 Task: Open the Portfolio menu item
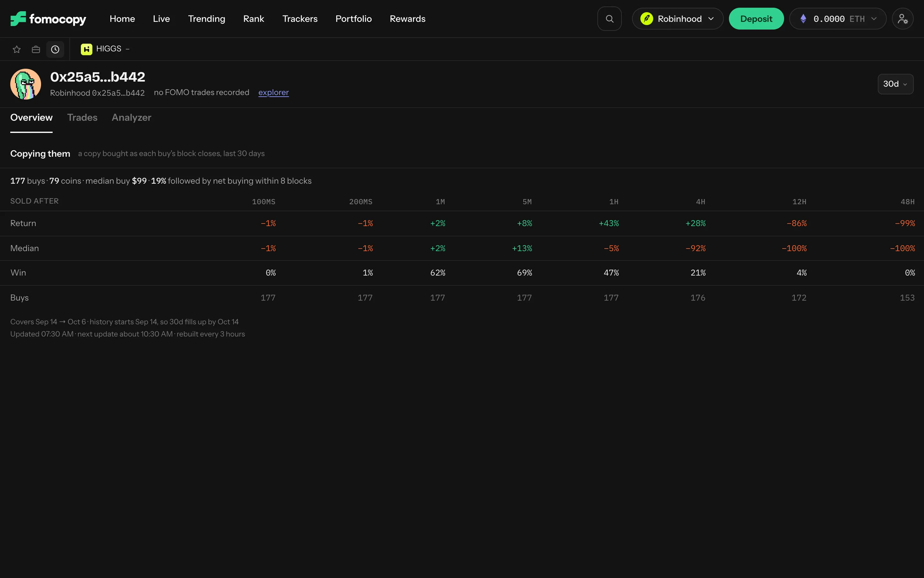point(354,19)
